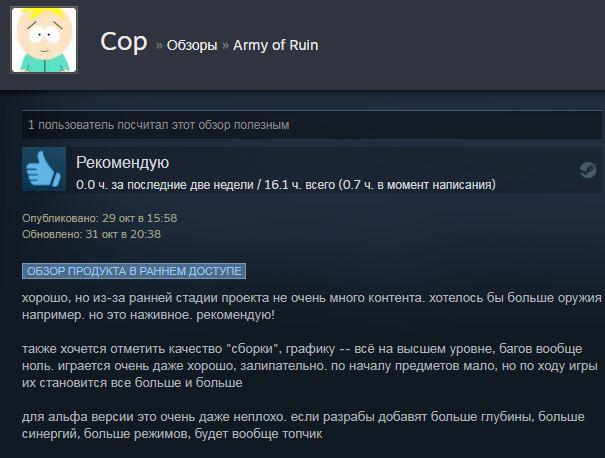
Task: Click the paragraph starting 'также хочется отметить'
Action: tap(310, 366)
